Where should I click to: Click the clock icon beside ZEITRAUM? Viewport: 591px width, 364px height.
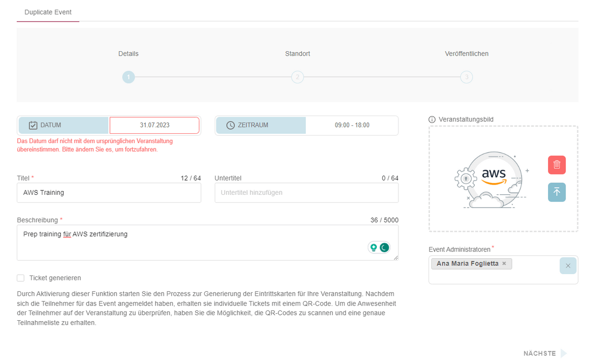pyautogui.click(x=230, y=125)
